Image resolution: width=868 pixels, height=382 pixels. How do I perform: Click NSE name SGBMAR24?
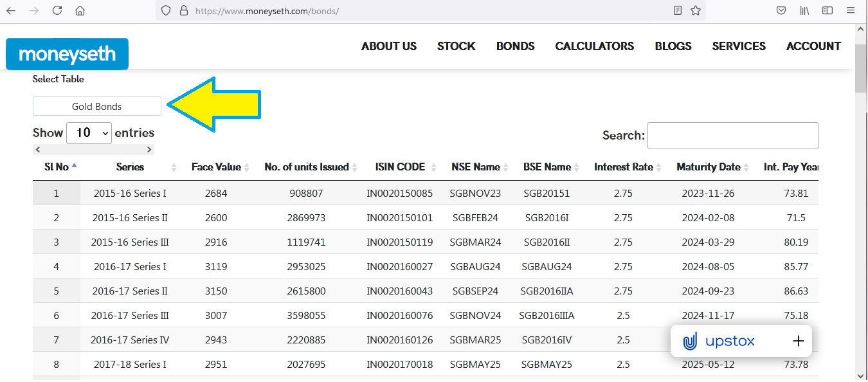[x=475, y=242]
